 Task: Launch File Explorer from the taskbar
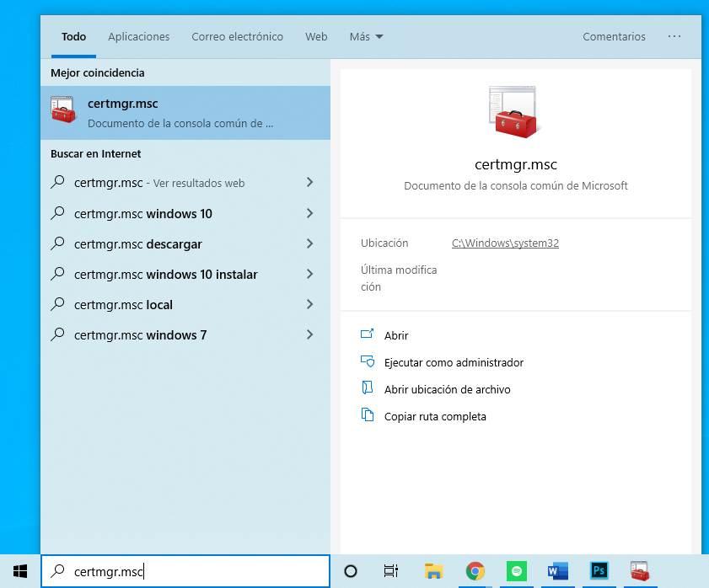click(433, 571)
